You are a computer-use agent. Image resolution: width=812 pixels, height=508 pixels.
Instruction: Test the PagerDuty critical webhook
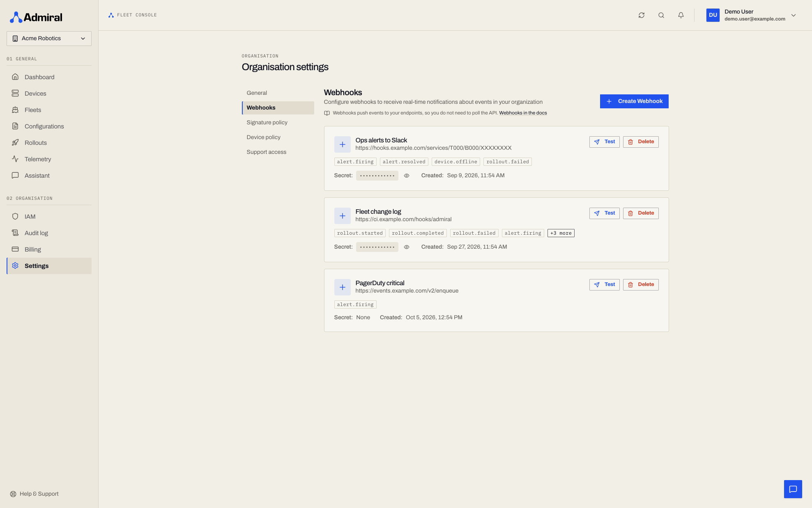(x=604, y=285)
